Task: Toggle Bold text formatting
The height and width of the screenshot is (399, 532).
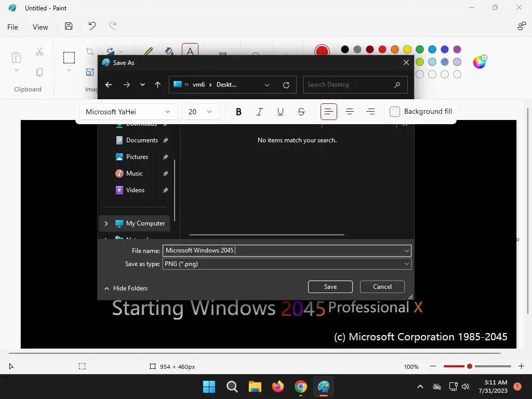Action: coord(238,112)
